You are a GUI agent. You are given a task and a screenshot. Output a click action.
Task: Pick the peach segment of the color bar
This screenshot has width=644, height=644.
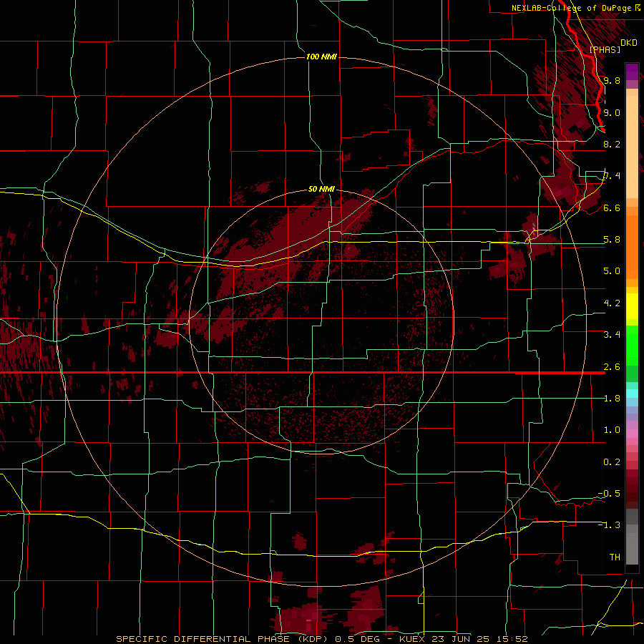coord(632,148)
